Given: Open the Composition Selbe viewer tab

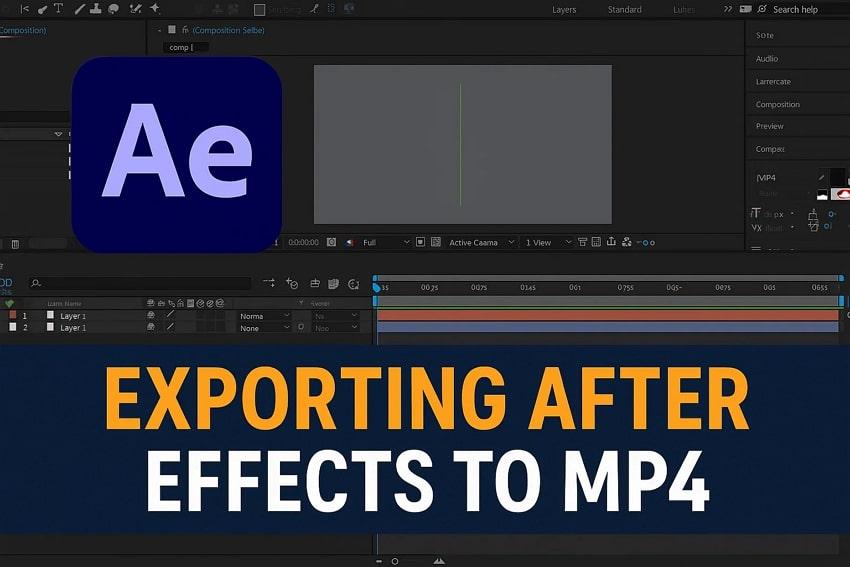Looking at the screenshot, I should pyautogui.click(x=228, y=30).
